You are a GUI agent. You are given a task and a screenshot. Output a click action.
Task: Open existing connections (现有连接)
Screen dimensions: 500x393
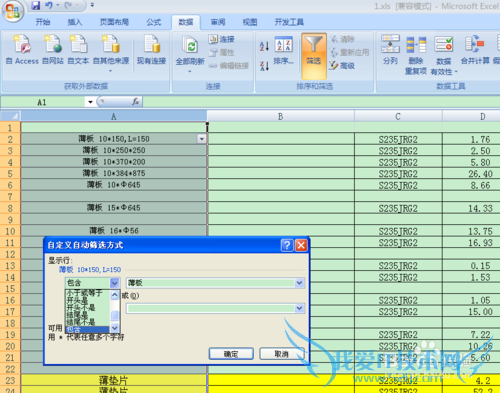[x=151, y=50]
